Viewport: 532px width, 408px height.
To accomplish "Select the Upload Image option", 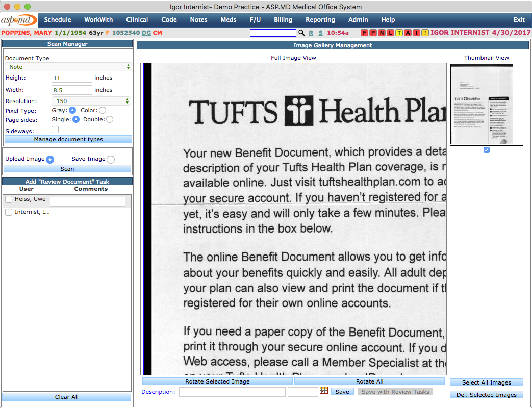I will tap(50, 160).
